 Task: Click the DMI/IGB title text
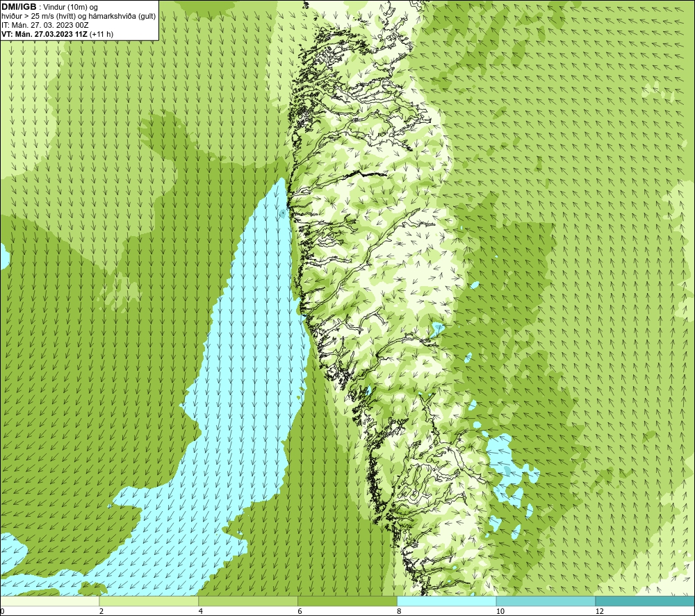coord(19,7)
